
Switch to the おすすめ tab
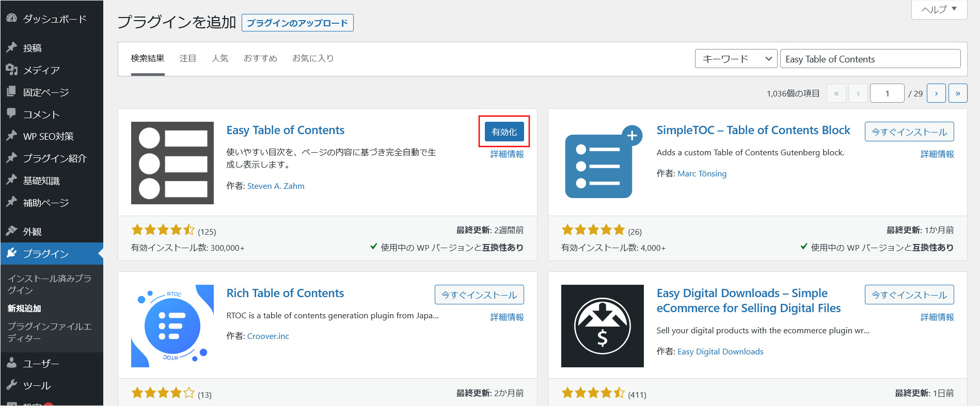[260, 58]
